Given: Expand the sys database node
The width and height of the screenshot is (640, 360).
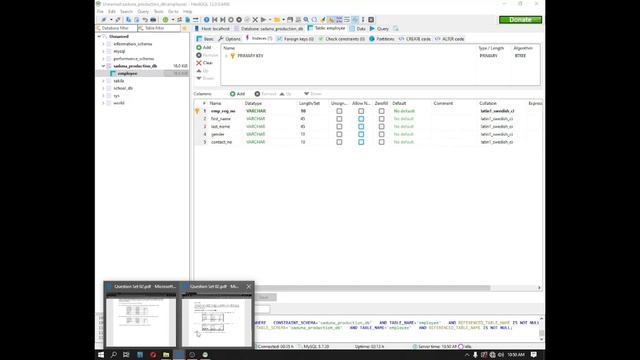Looking at the screenshot, I should click(103, 96).
